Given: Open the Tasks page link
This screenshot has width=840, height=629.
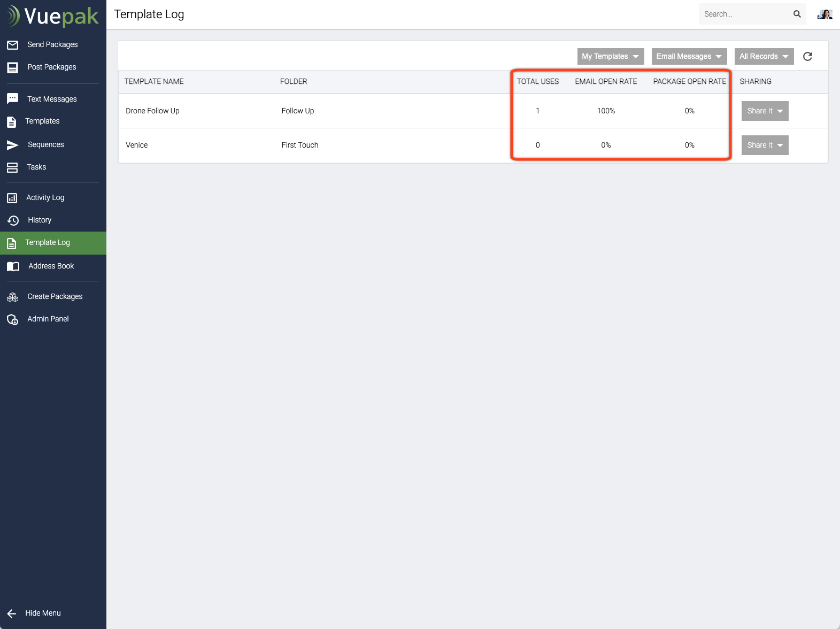Looking at the screenshot, I should pyautogui.click(x=36, y=167).
